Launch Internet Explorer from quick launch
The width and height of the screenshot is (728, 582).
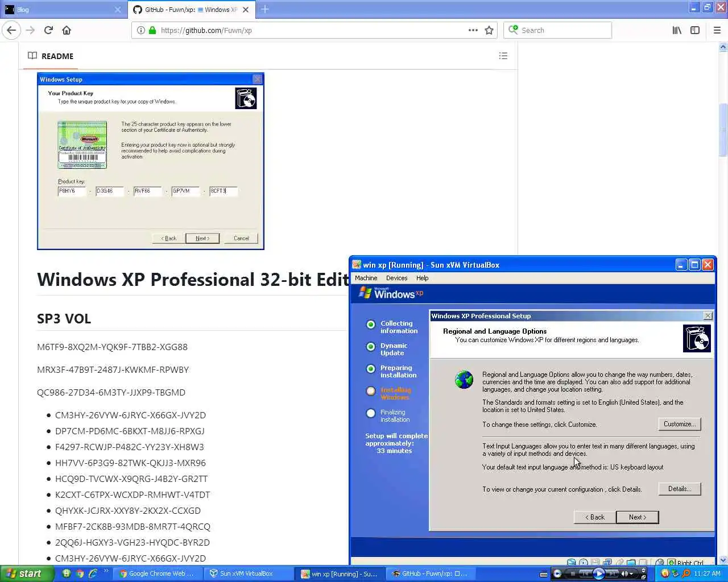[93, 573]
